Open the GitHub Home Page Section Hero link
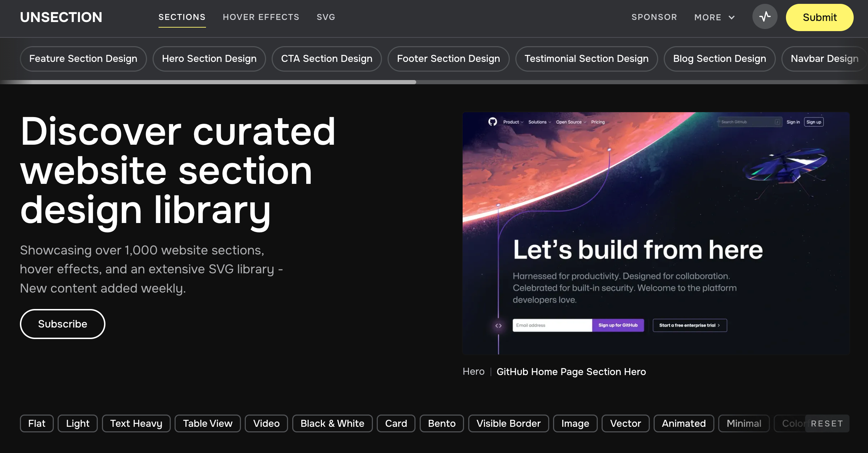 [571, 372]
